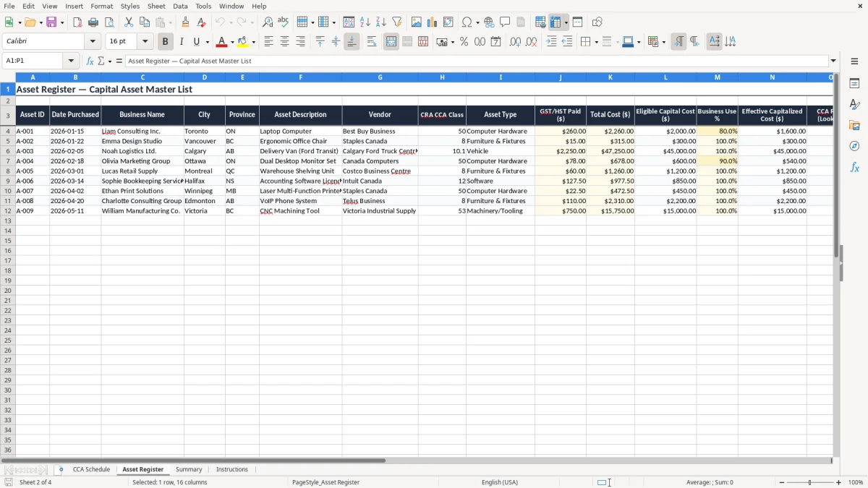Open the Sheet menu
This screenshot has width=868, height=488.
(x=156, y=6)
